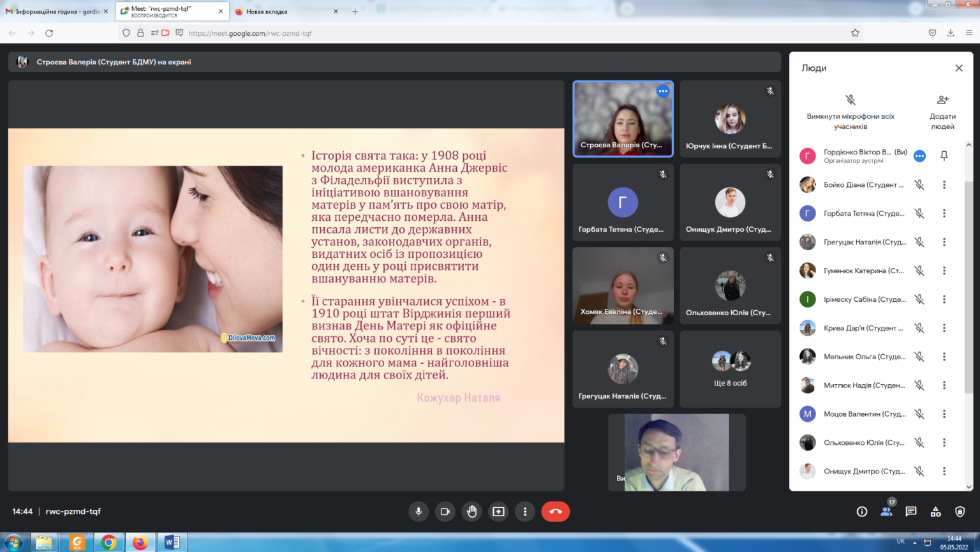Image resolution: width=980 pixels, height=552 pixels.
Task: Open the chat panel icon
Action: pos(910,511)
